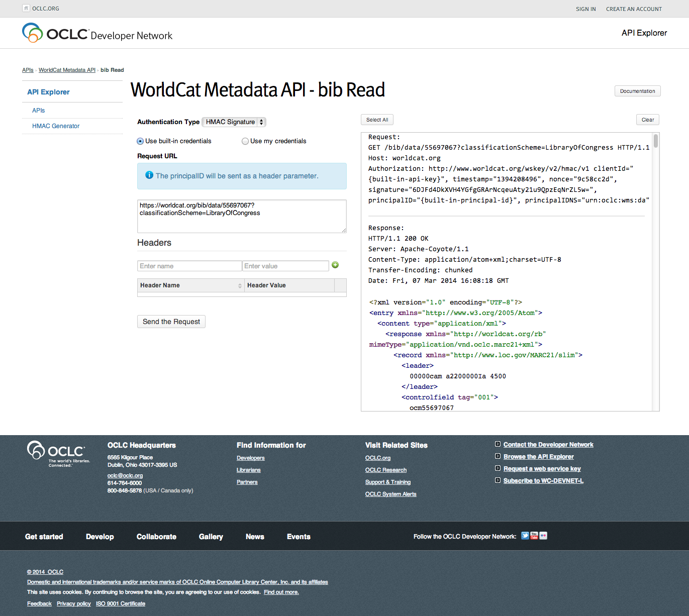Open the APIs sidebar item
The height and width of the screenshot is (616, 689).
[39, 111]
